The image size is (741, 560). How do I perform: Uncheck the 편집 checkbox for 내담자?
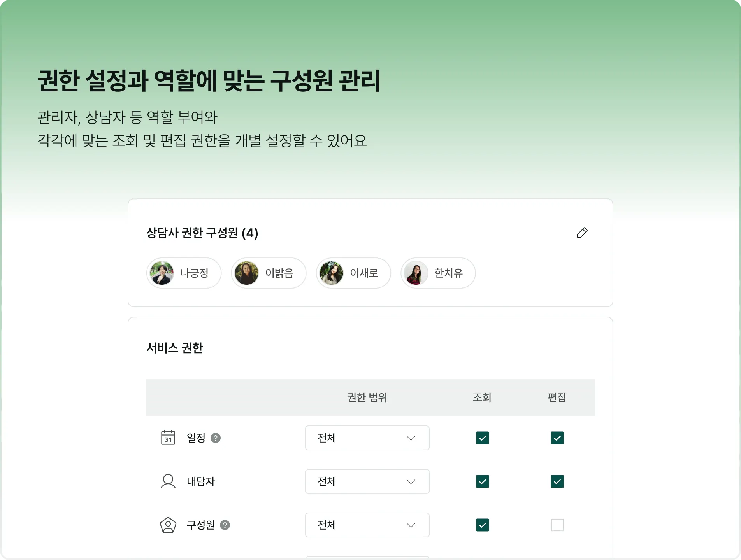(557, 481)
